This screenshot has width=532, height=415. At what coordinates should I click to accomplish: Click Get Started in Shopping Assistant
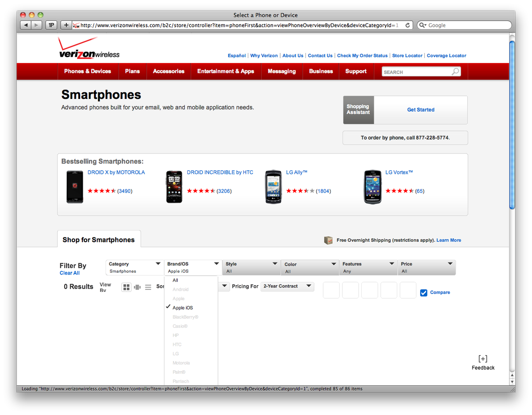[x=420, y=110]
